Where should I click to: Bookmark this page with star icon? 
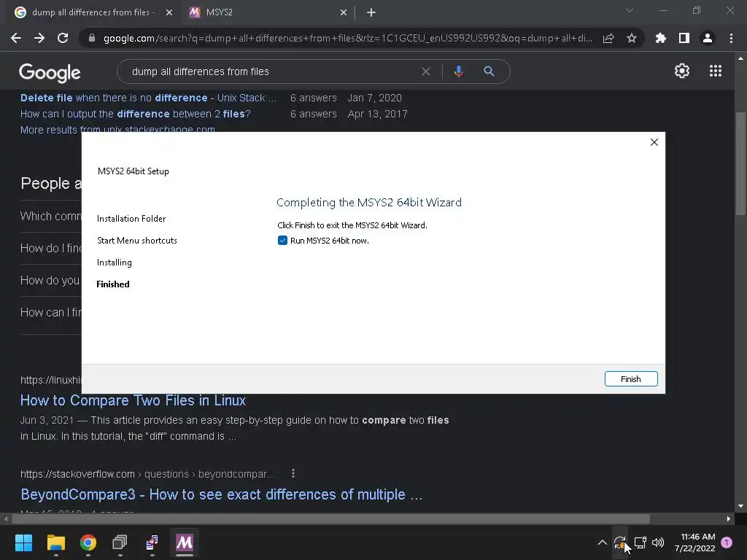point(632,38)
